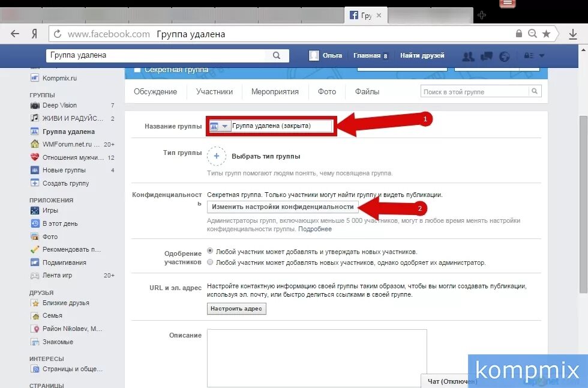Open В этот день clock icon

(35, 223)
